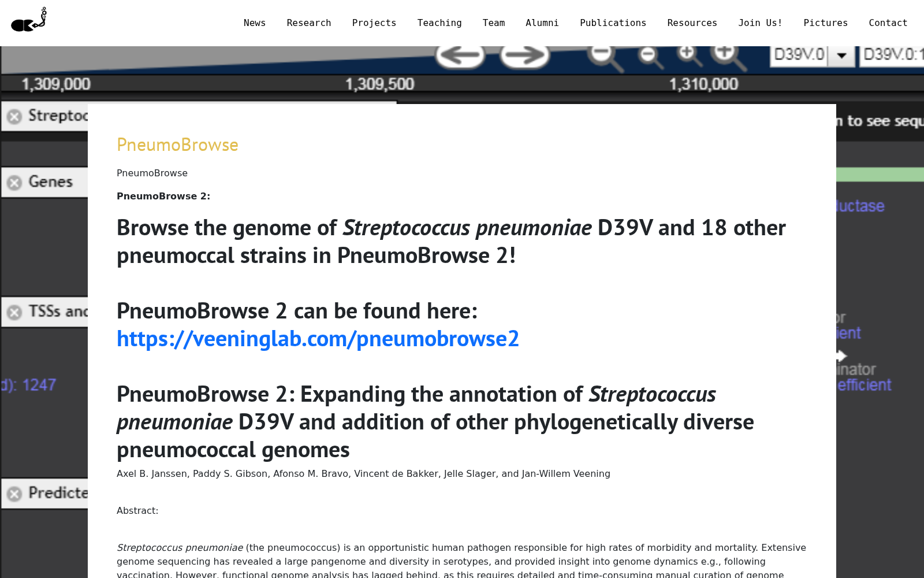View the Pictures page
Screen dimensions: 924x578
coord(826,23)
